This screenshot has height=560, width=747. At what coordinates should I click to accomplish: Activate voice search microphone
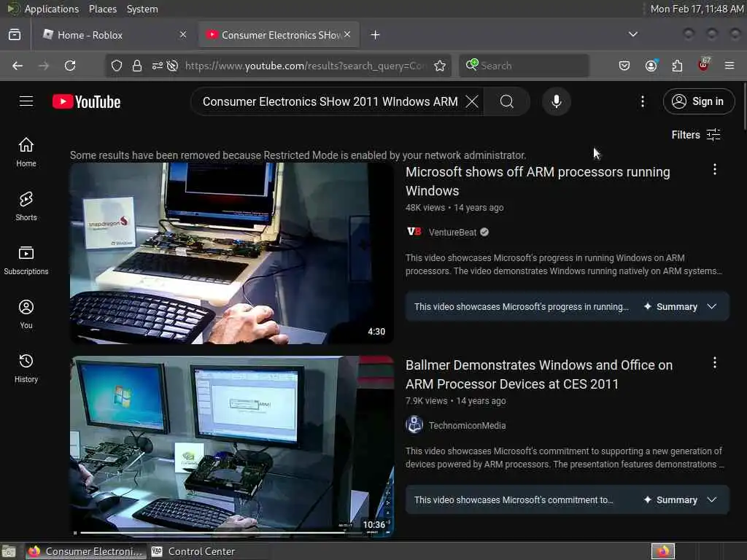click(x=556, y=101)
